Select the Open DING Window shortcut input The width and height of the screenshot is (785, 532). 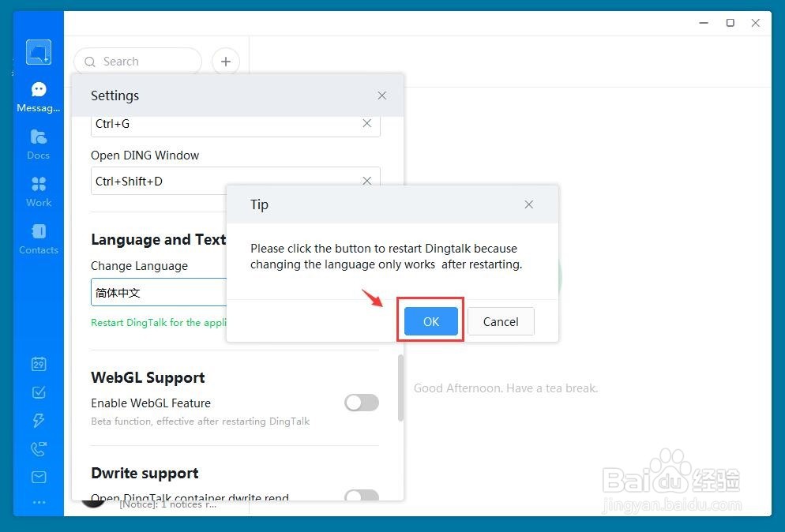pyautogui.click(x=235, y=181)
